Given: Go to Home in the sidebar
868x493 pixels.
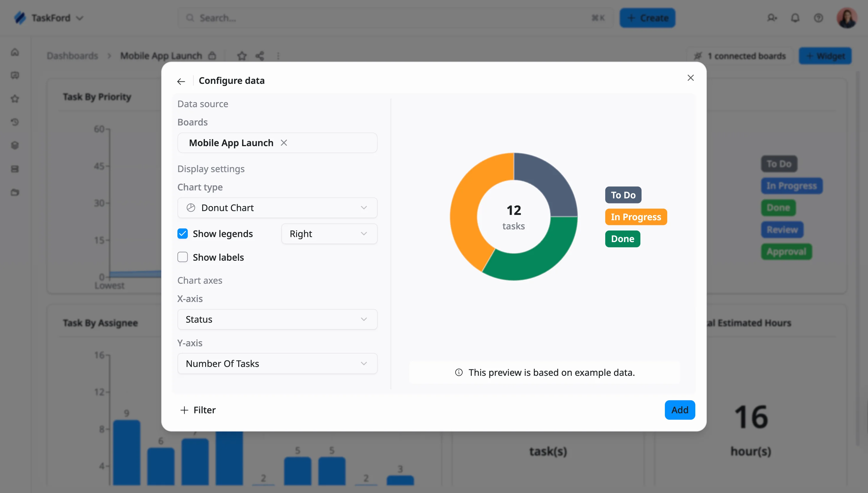Looking at the screenshot, I should pyautogui.click(x=15, y=52).
